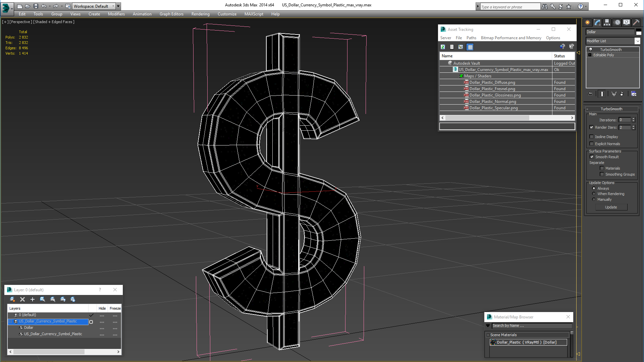Click Hide/Unhide All Layers icon in Layer dialog
Screen dimensions: 644x362
pos(63,299)
